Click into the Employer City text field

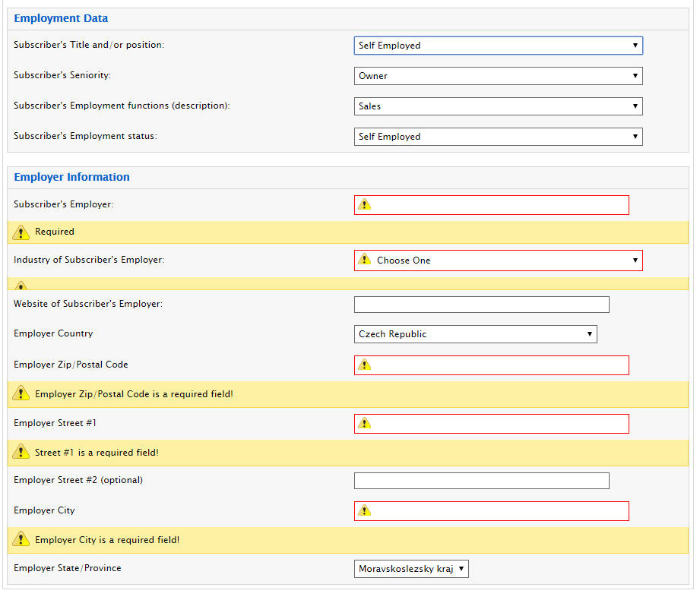[499, 511]
